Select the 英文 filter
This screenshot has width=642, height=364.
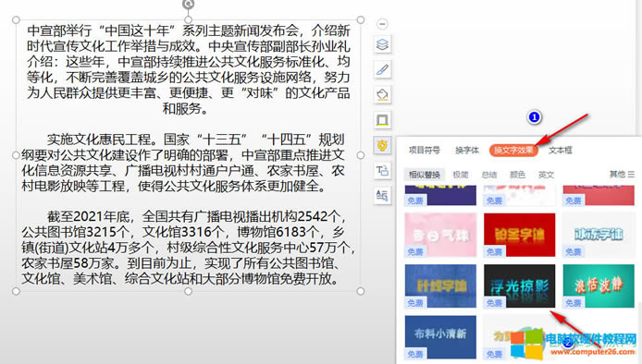(x=546, y=175)
